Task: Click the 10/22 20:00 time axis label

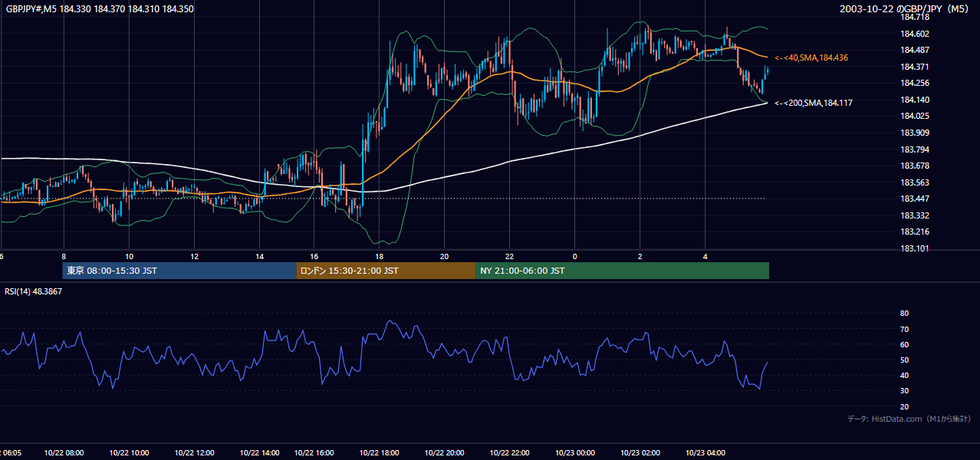Action: 444,453
